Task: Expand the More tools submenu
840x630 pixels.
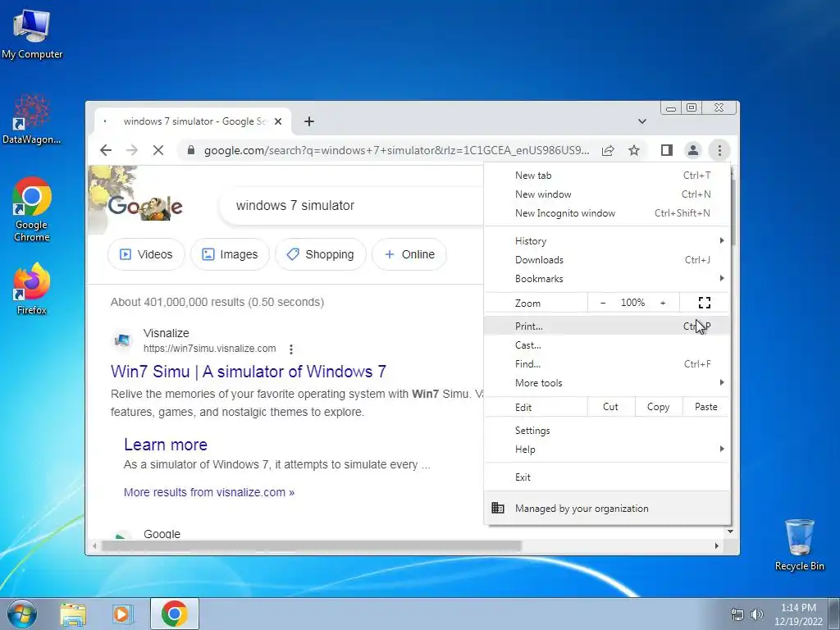Action: point(607,382)
